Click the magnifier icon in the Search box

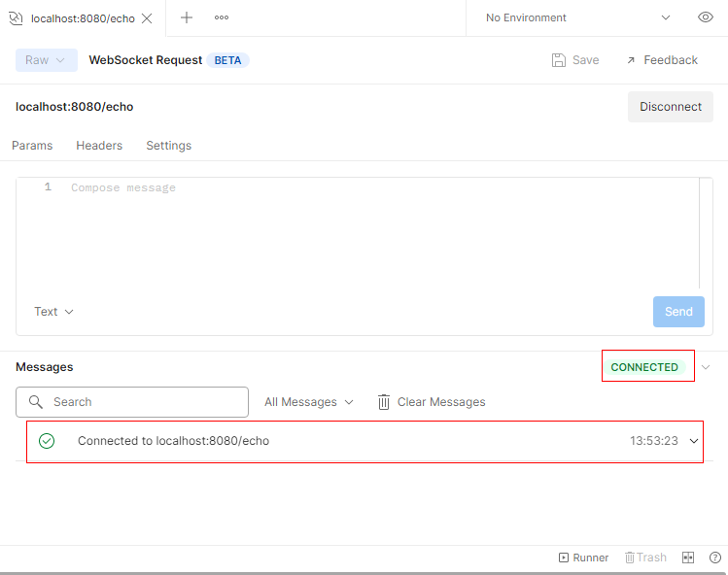click(36, 402)
